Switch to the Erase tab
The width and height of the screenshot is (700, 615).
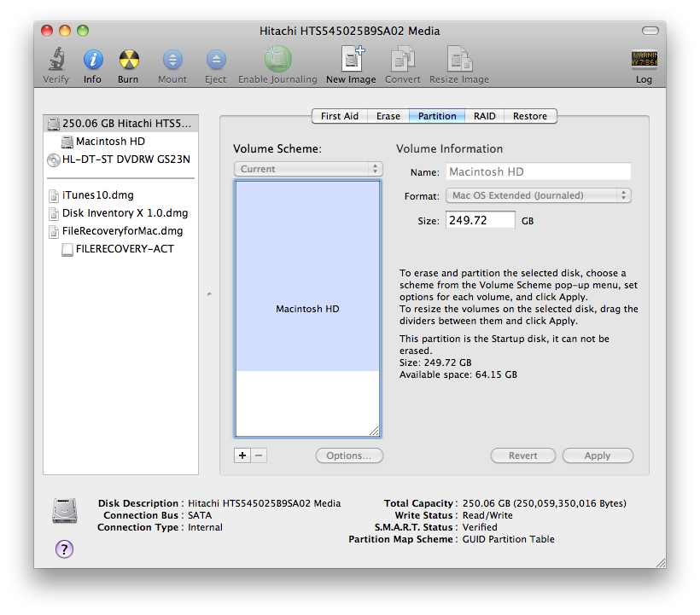point(388,116)
